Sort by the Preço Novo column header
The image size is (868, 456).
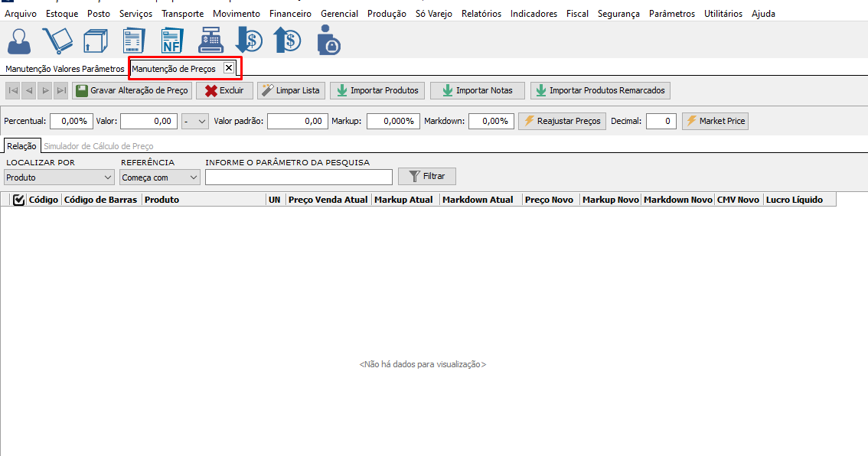pos(550,200)
